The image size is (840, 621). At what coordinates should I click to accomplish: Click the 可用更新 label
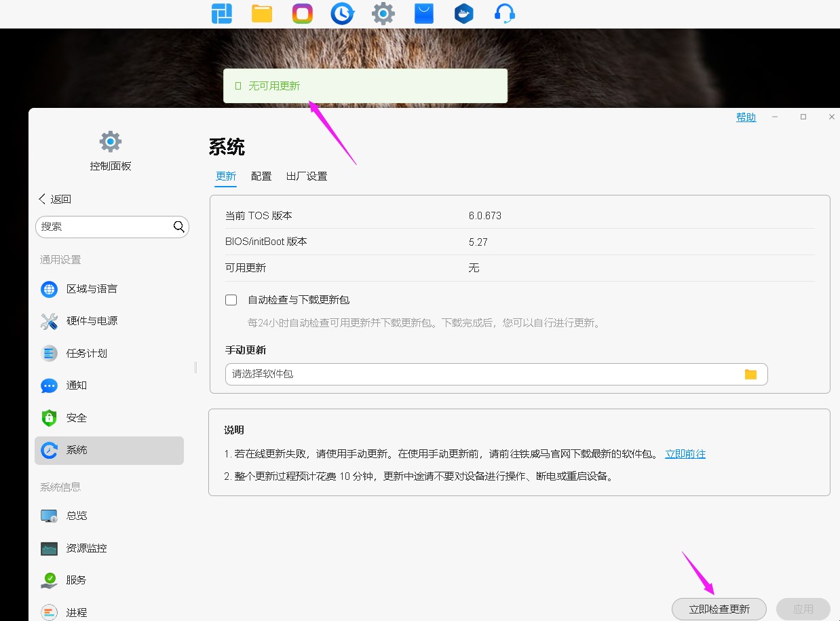click(x=246, y=268)
